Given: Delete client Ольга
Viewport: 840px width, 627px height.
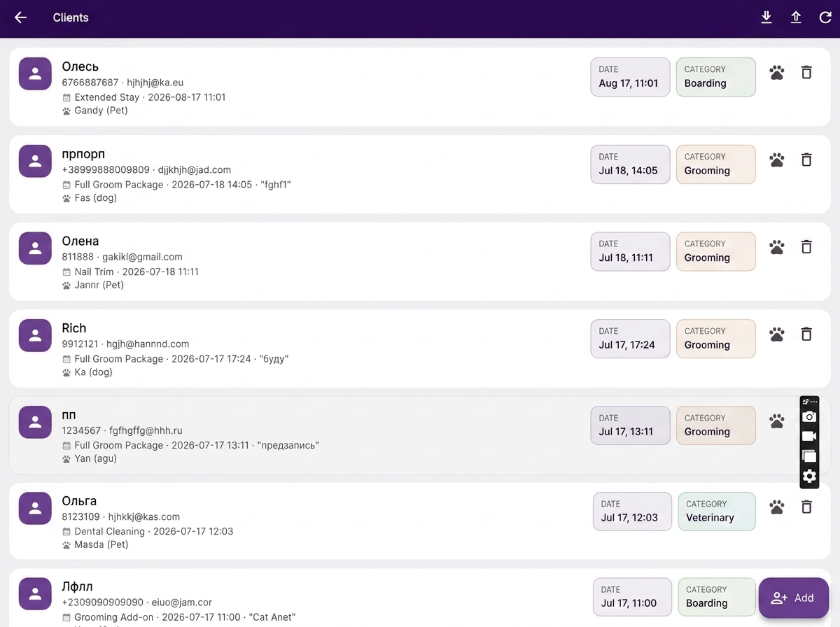Looking at the screenshot, I should click(806, 507).
